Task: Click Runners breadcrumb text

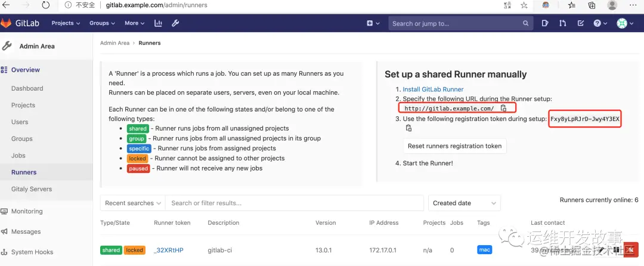Action: coord(150,43)
